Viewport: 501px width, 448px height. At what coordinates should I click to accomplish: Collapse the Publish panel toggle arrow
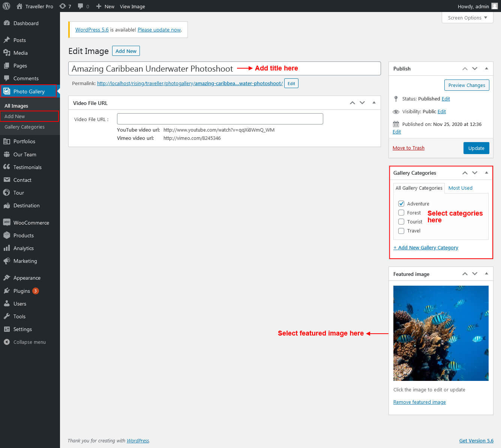[x=486, y=69]
